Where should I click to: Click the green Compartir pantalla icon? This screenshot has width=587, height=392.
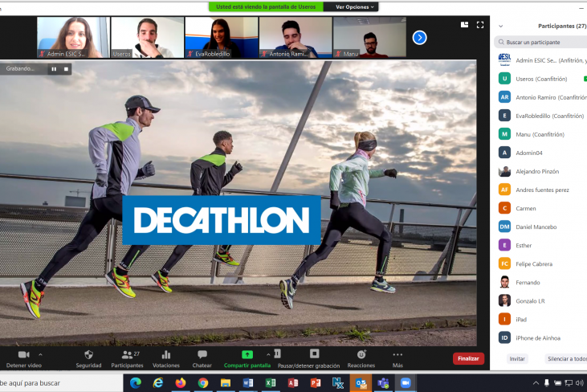pos(247,354)
